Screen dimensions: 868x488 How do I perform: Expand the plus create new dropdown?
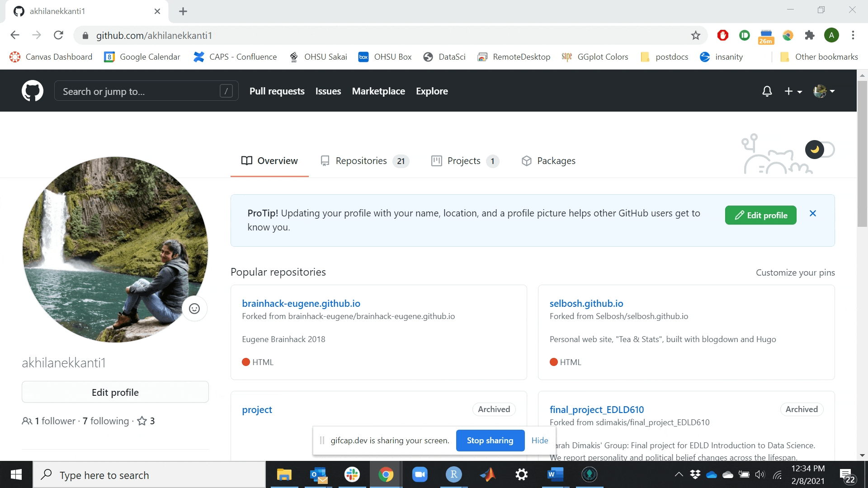(x=793, y=91)
